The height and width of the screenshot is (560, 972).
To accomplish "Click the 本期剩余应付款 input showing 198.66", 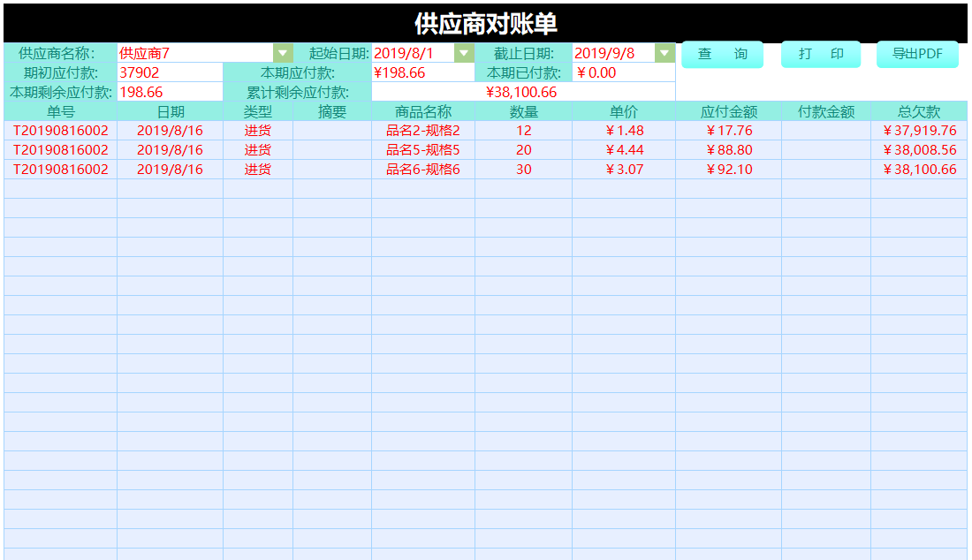I will click(x=168, y=91).
